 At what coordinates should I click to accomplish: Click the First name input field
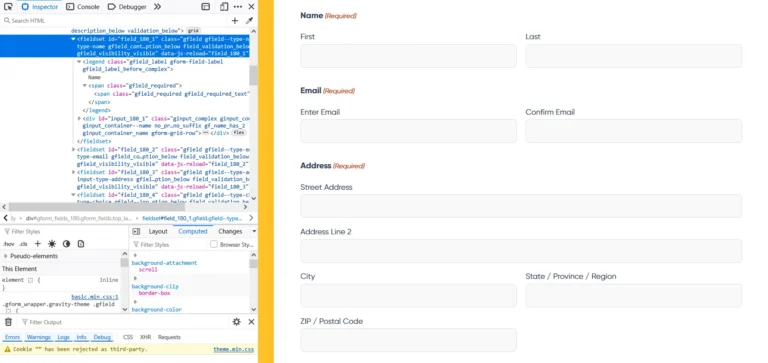click(408, 56)
